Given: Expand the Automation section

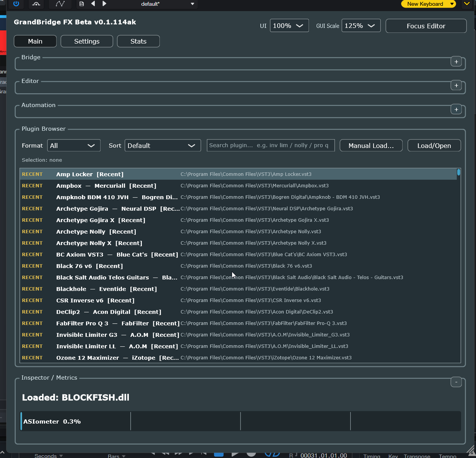Looking at the screenshot, I should 456,109.
